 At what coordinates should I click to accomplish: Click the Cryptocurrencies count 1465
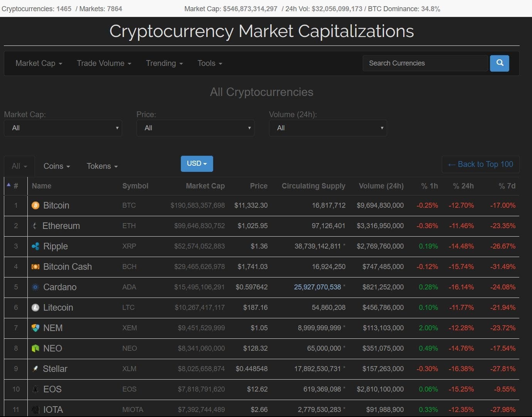64,8
